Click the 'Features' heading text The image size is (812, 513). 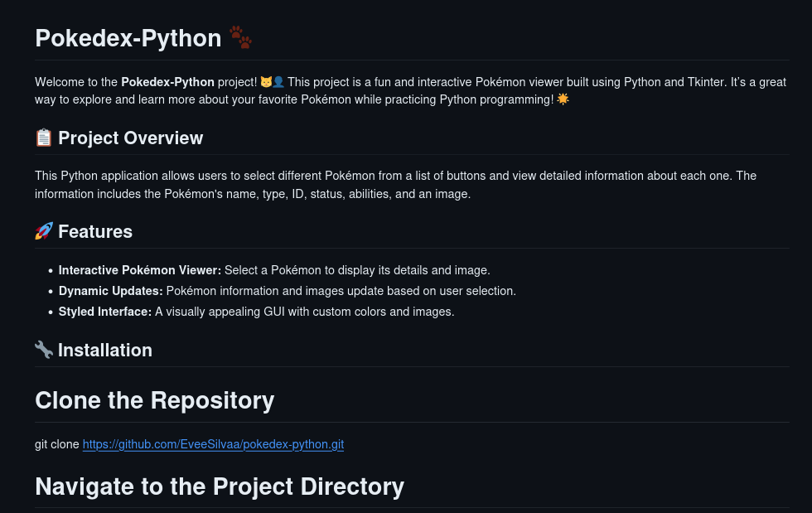tap(95, 231)
